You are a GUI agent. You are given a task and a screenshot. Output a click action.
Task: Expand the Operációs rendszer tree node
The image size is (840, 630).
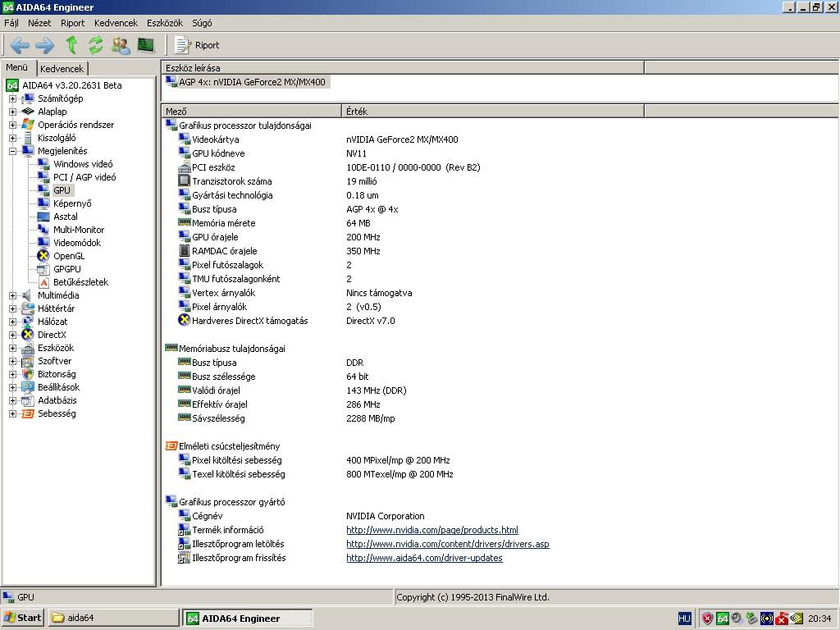point(12,125)
